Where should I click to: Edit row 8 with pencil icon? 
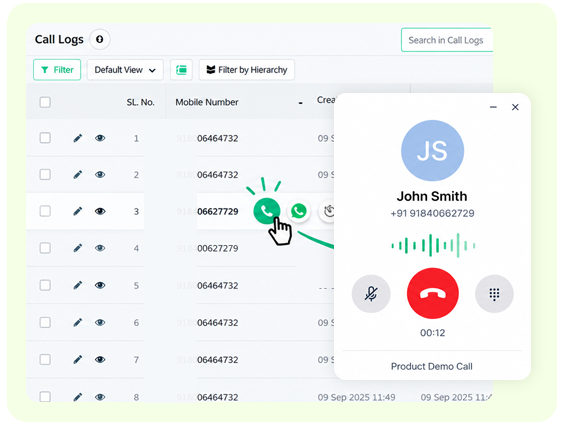pos(78,397)
